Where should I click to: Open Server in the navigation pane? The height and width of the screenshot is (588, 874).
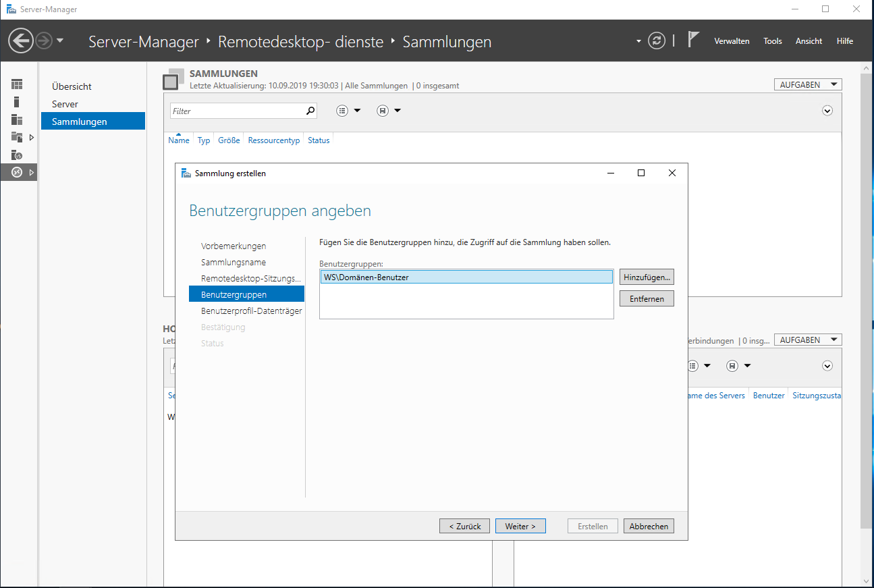pyautogui.click(x=65, y=104)
